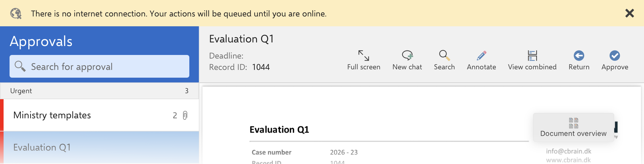Collapse the Urgent group header

pyautogui.click(x=99, y=91)
